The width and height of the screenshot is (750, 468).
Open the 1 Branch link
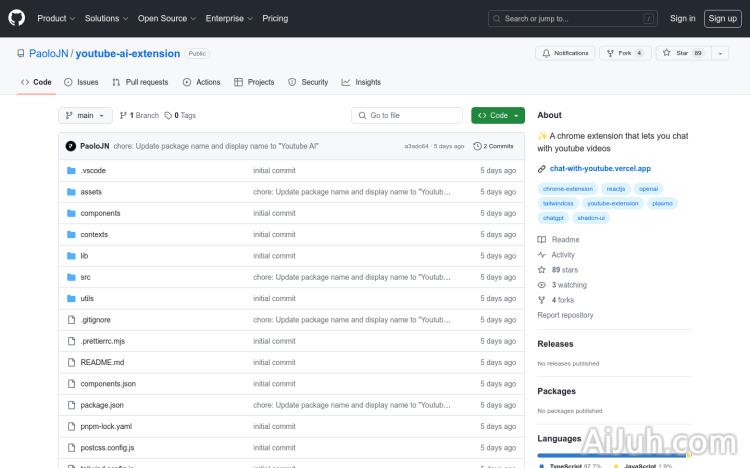(x=139, y=115)
